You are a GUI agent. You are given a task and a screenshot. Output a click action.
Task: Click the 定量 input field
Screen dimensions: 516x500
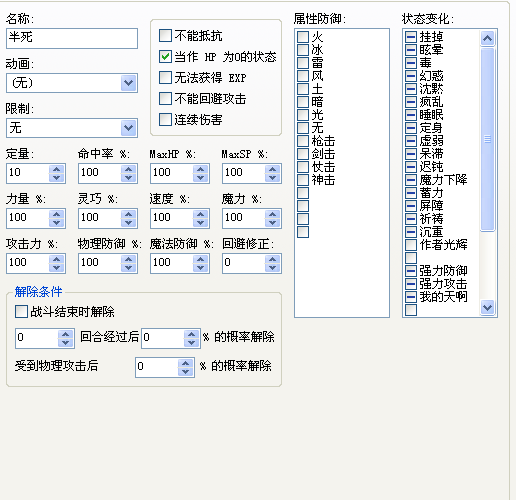(x=28, y=173)
